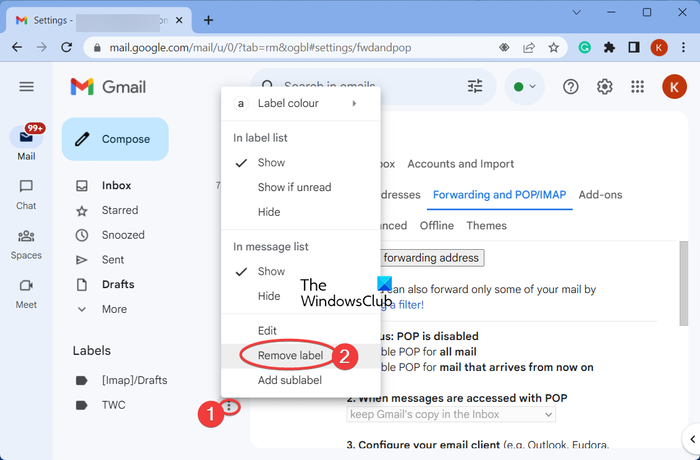Open the Chrome three-dot menu
Screen dimensions: 700x460
tap(683, 47)
